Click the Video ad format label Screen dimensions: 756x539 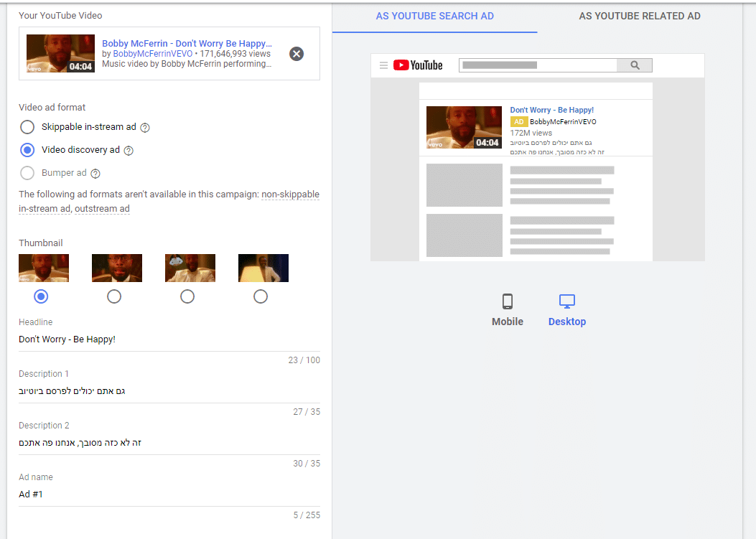[52, 108]
